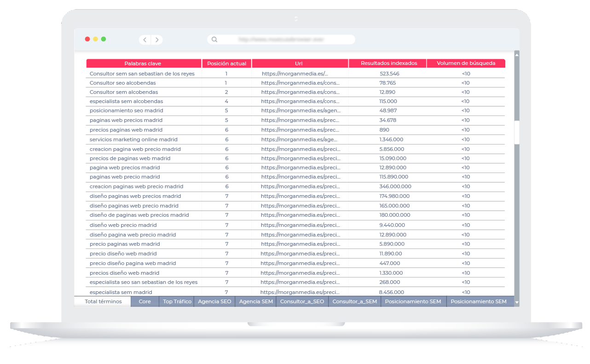Click the scrollbar down arrow
This screenshot has height=364, width=590.
click(517, 302)
